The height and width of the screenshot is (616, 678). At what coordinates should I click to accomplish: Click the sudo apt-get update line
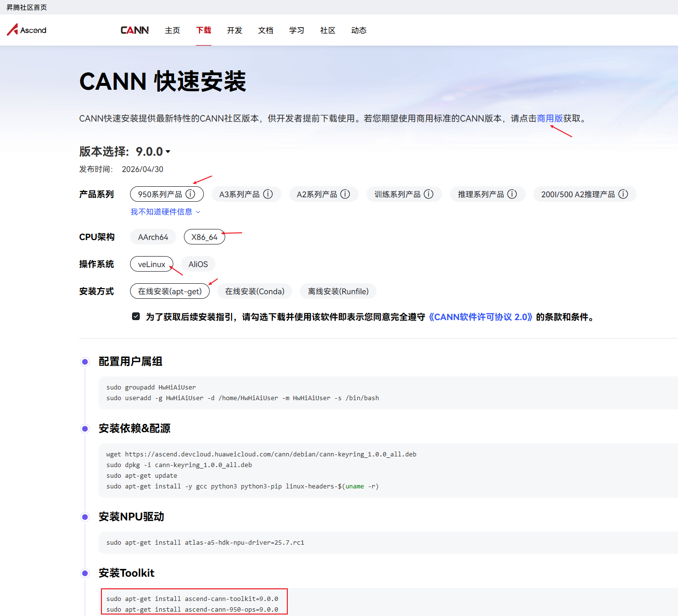tap(142, 475)
